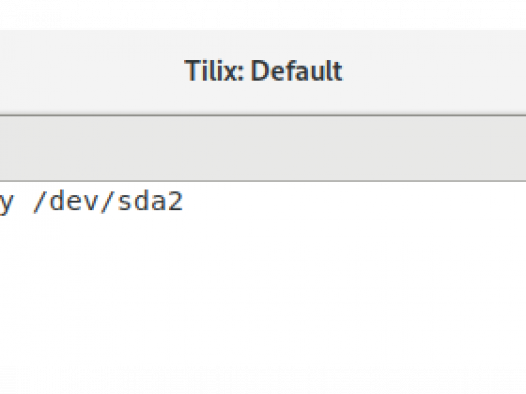The height and width of the screenshot is (394, 526).
Task: Click the word "Default" in the title
Action: [297, 70]
